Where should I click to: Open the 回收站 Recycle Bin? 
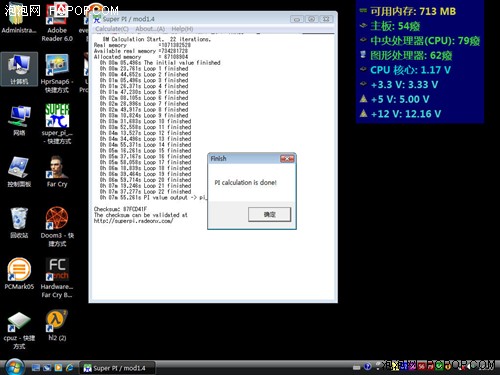[19, 223]
